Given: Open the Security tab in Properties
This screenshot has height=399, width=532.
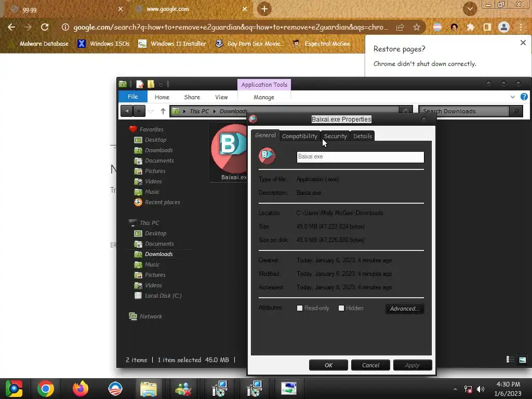Looking at the screenshot, I should (335, 136).
